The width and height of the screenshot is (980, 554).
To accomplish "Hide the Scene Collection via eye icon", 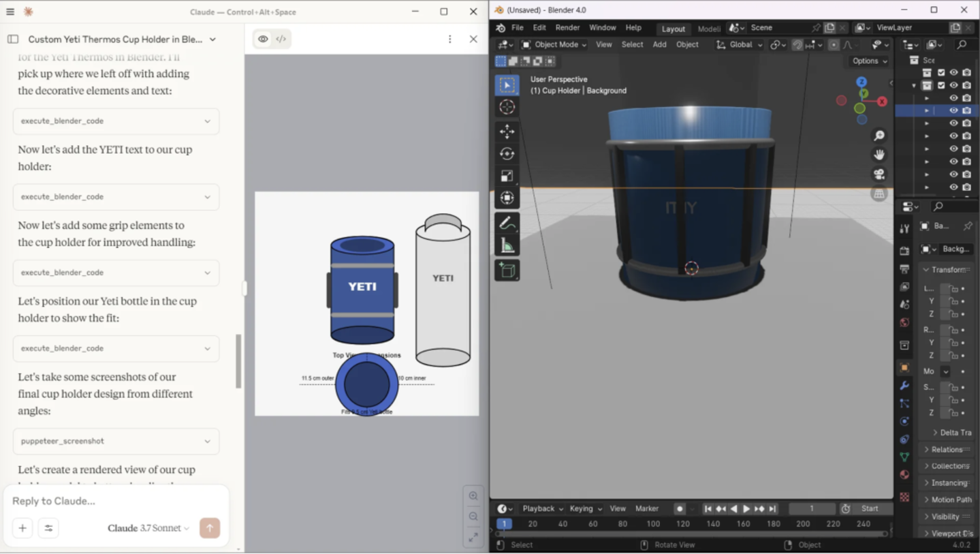I will (x=953, y=73).
